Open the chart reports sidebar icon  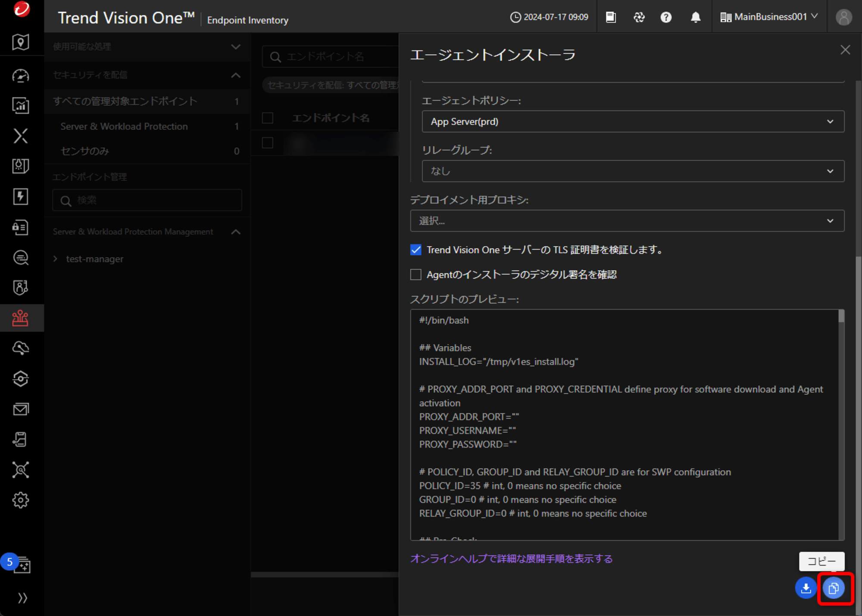coord(21,106)
